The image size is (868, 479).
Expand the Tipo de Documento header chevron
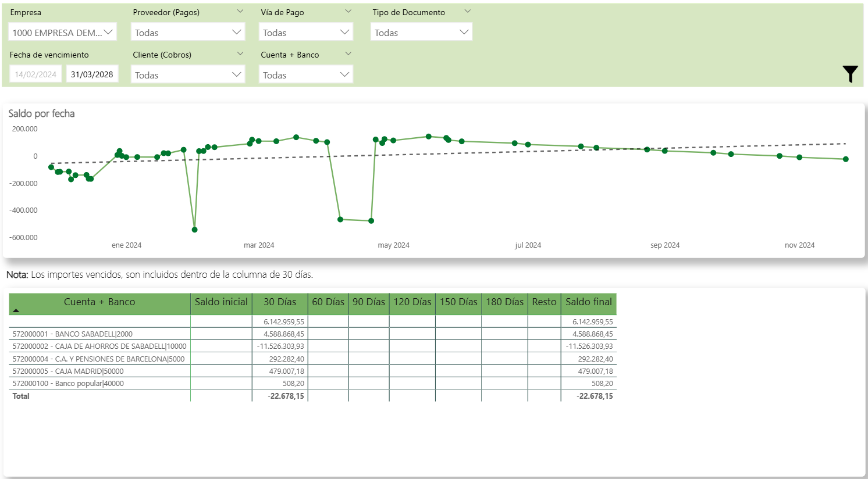pyautogui.click(x=467, y=12)
